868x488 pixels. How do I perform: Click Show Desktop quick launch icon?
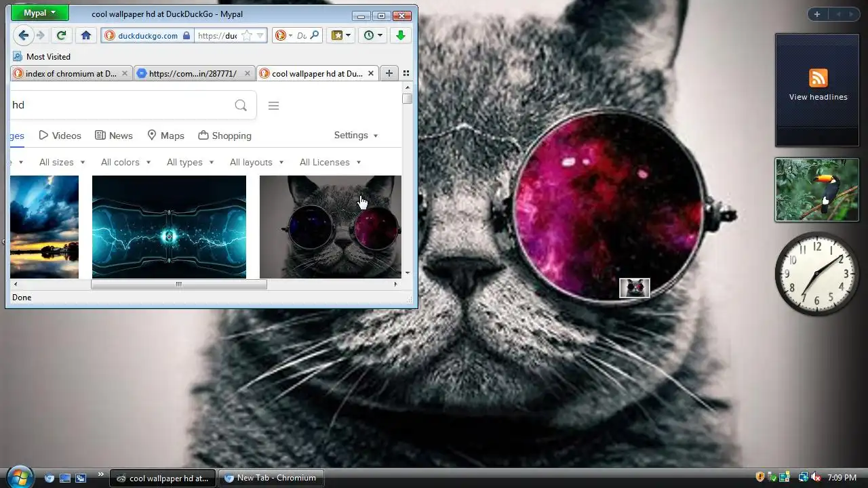pos(65,478)
